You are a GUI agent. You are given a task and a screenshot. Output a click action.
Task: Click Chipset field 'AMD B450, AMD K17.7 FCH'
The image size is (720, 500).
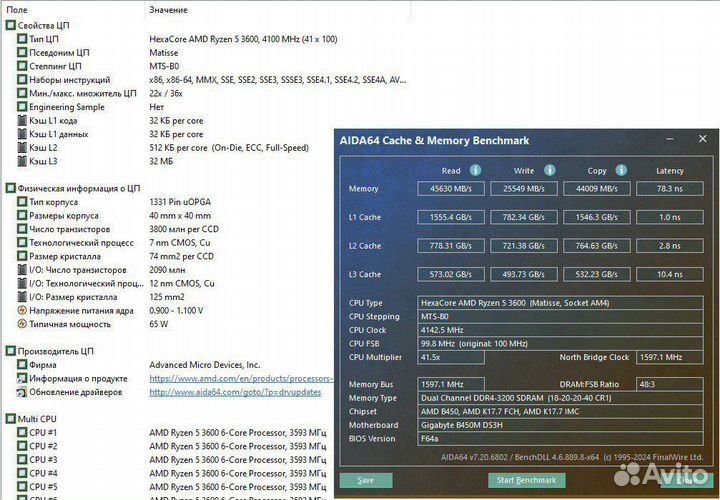click(560, 411)
